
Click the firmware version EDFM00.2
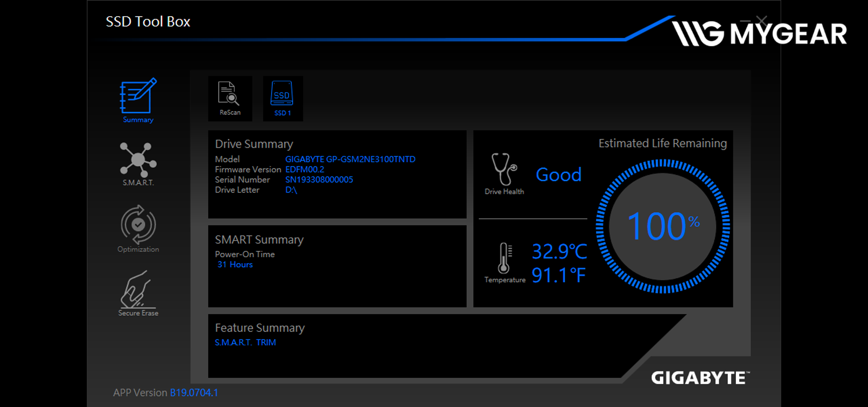click(x=304, y=170)
